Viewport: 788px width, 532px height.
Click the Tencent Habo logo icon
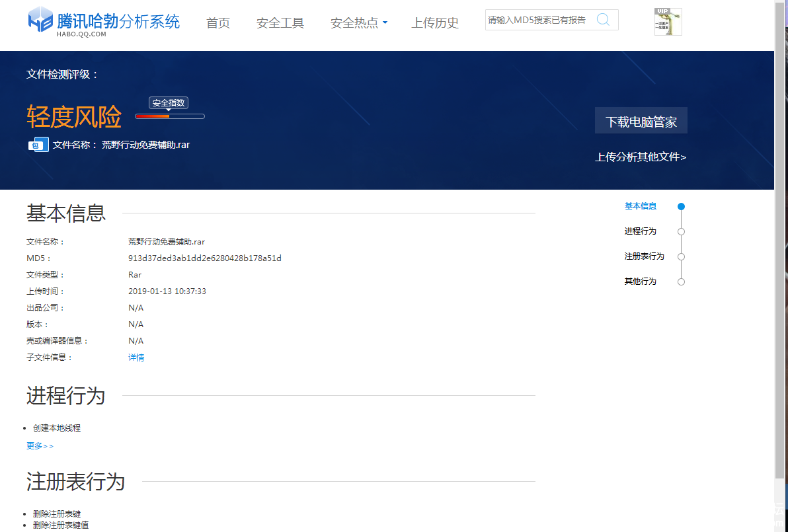[x=40, y=20]
